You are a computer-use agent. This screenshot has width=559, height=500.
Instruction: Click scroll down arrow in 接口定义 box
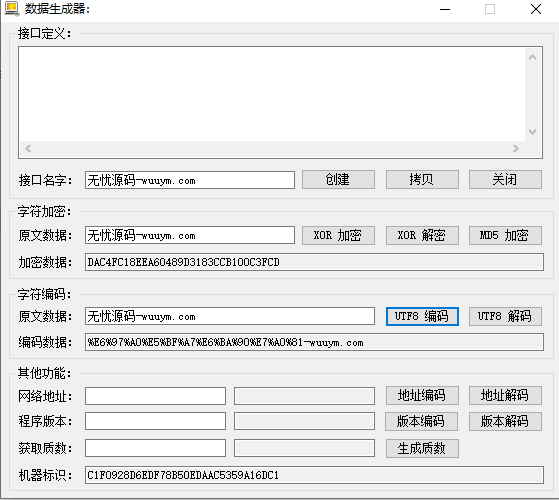[x=533, y=132]
